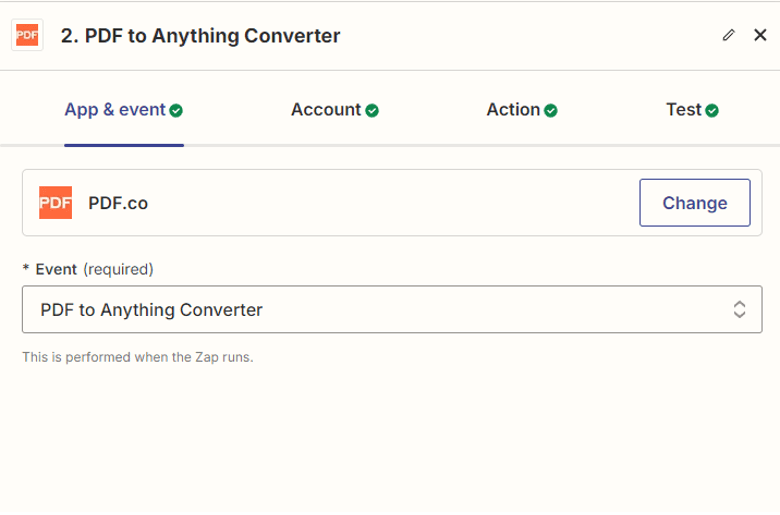Click the green checkmark beside Test
780x515 pixels.
[712, 111]
